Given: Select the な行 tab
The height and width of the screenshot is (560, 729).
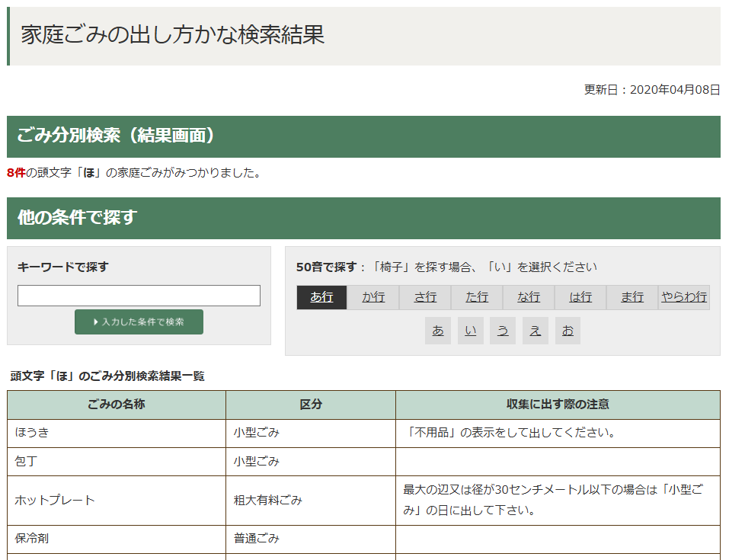Looking at the screenshot, I should [x=529, y=297].
